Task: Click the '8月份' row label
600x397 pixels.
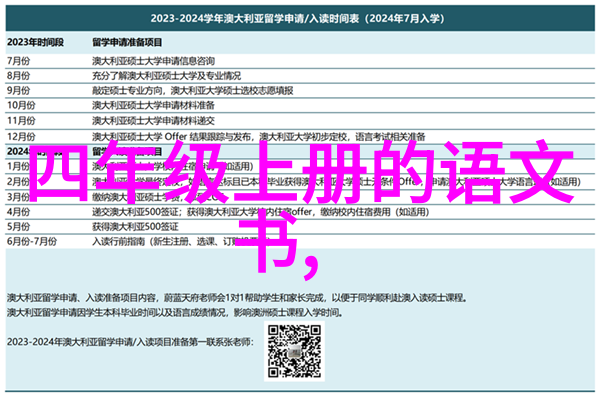Action: click(x=18, y=76)
